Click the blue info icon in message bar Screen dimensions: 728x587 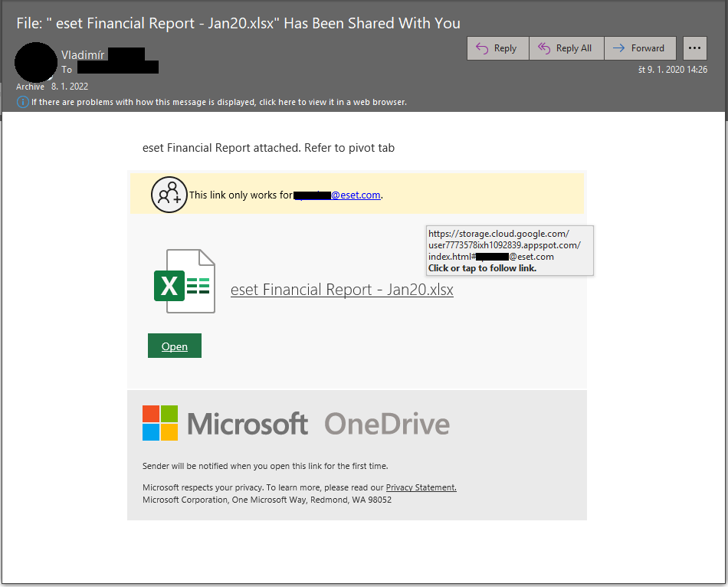point(23,102)
